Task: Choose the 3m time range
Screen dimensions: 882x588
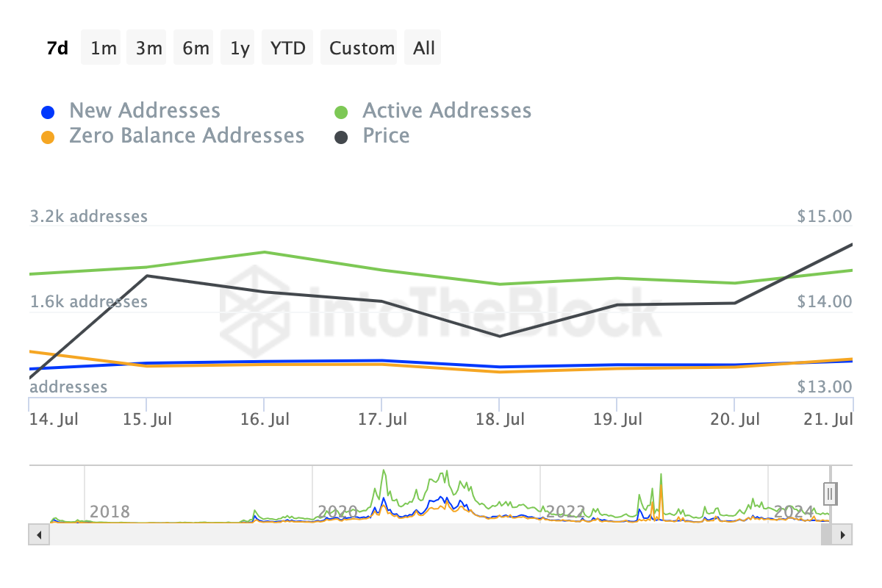Action: point(148,48)
